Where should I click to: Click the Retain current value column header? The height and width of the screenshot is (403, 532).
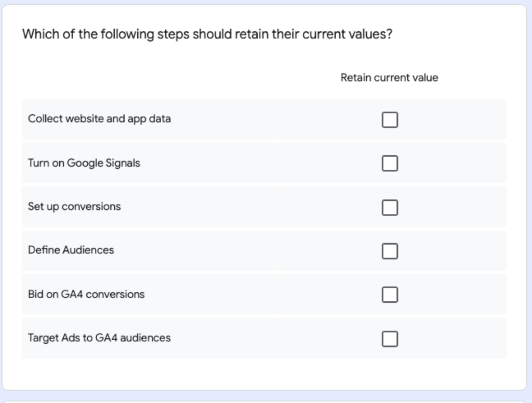389,78
